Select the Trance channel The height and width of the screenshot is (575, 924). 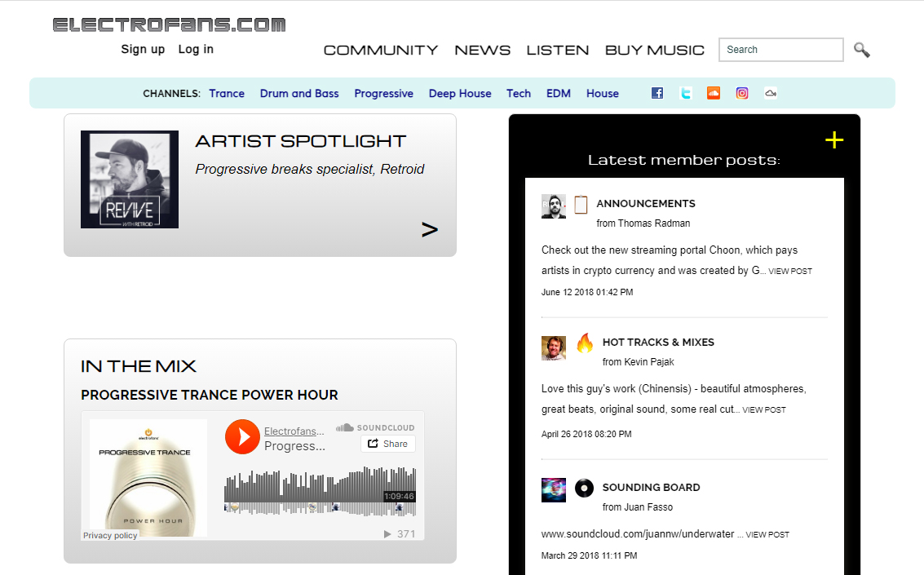point(227,94)
